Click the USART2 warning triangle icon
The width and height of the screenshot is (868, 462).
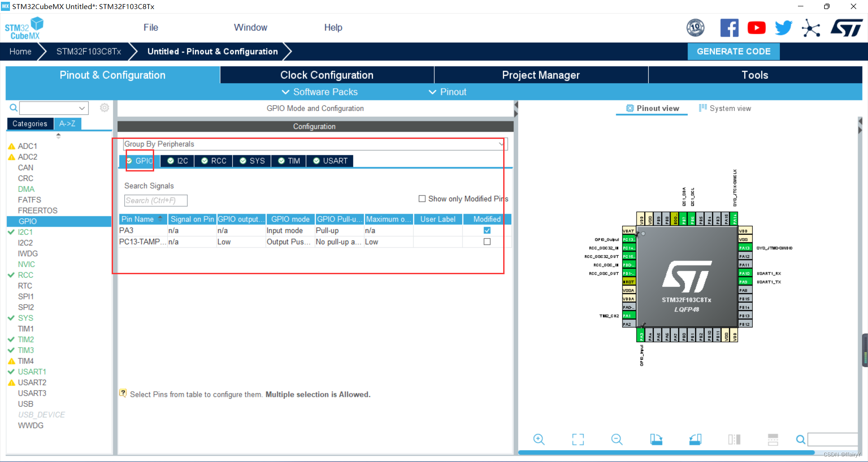pyautogui.click(x=12, y=383)
